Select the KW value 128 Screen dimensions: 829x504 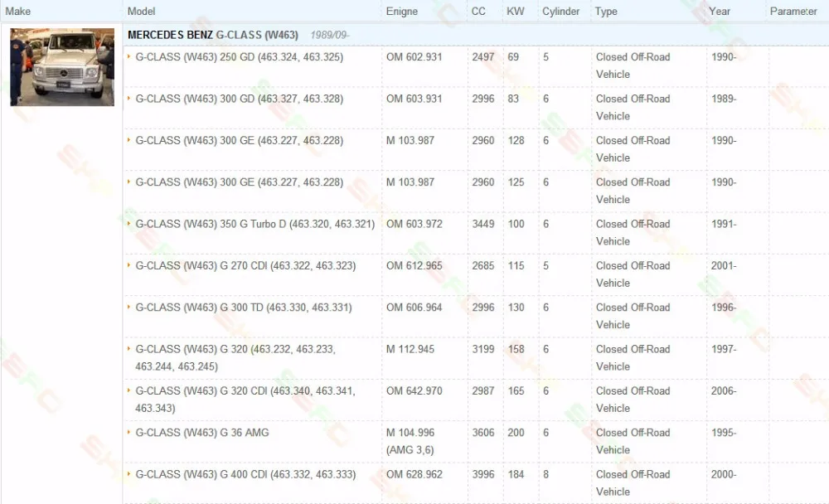[516, 140]
